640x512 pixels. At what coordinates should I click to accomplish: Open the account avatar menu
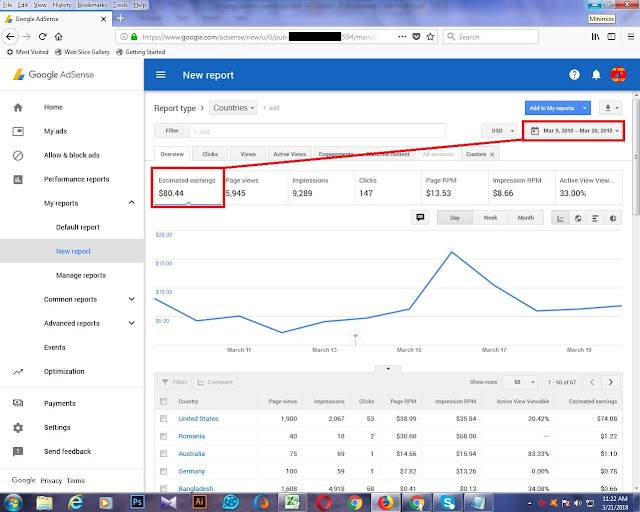click(618, 75)
